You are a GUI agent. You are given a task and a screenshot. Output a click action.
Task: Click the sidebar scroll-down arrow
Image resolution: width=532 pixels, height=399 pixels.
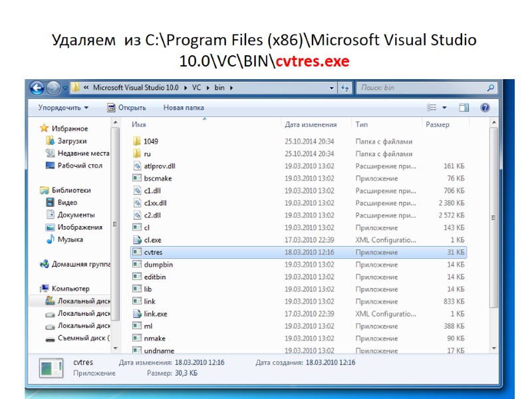click(115, 348)
